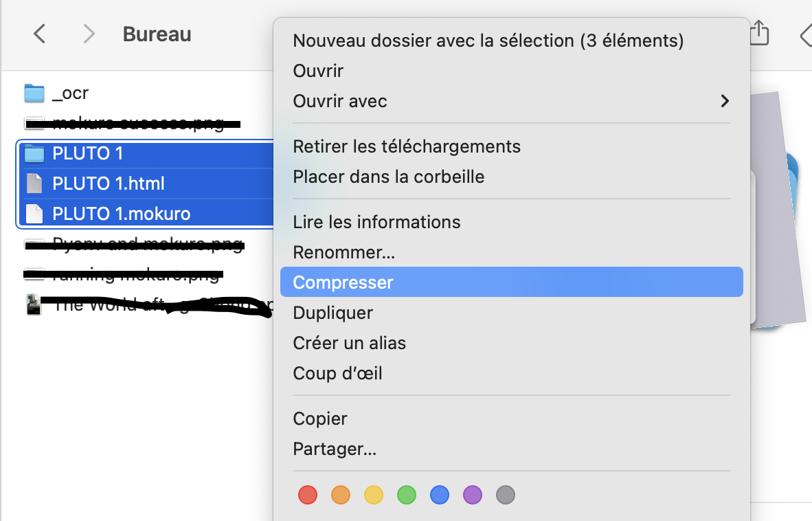Image resolution: width=812 pixels, height=521 pixels.
Task: Expand the Ouvrir avec submenu arrow
Action: click(x=725, y=101)
